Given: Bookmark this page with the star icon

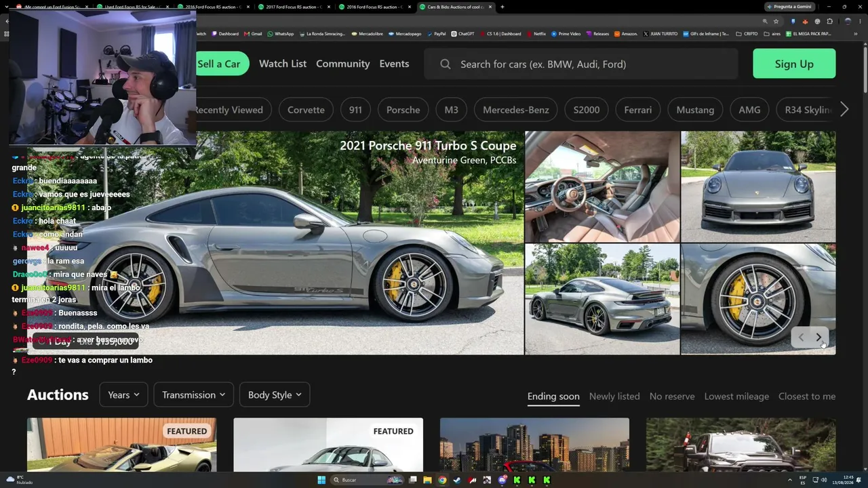Looking at the screenshot, I should pyautogui.click(x=776, y=21).
